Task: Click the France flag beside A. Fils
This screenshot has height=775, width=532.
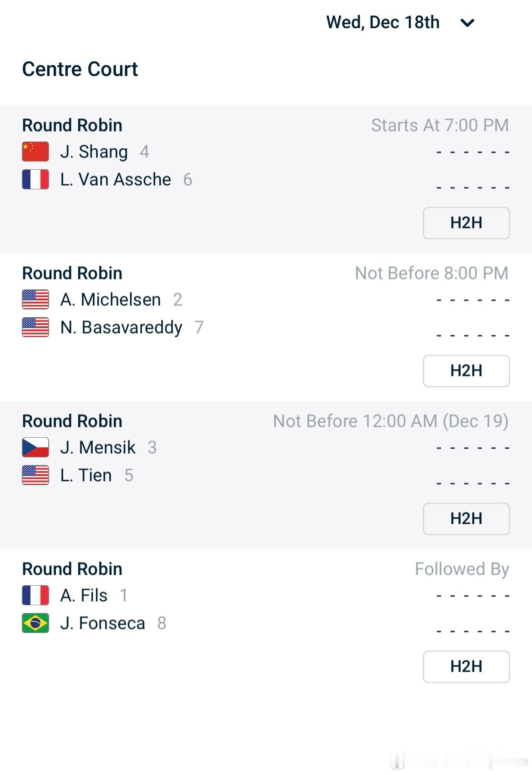Action: click(35, 595)
